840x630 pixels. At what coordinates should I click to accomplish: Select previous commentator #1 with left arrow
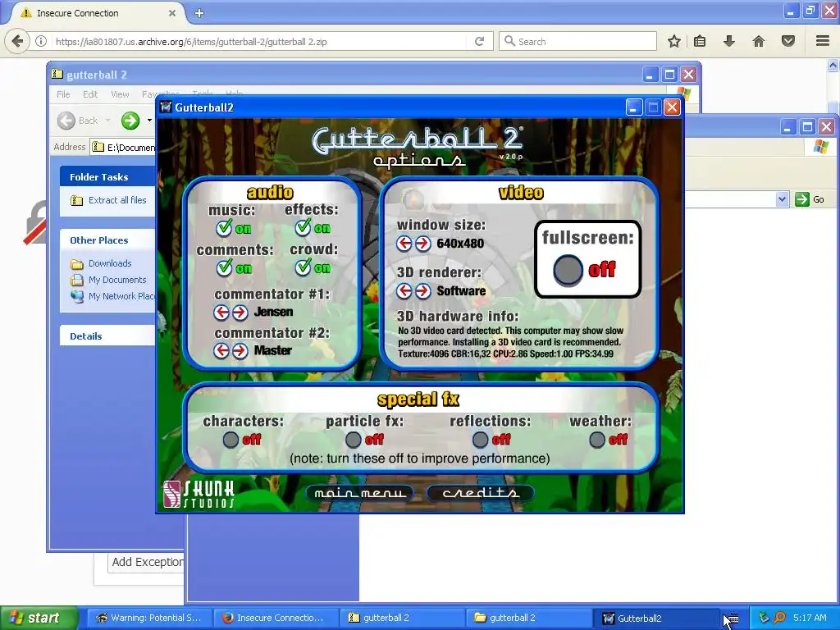pos(221,312)
